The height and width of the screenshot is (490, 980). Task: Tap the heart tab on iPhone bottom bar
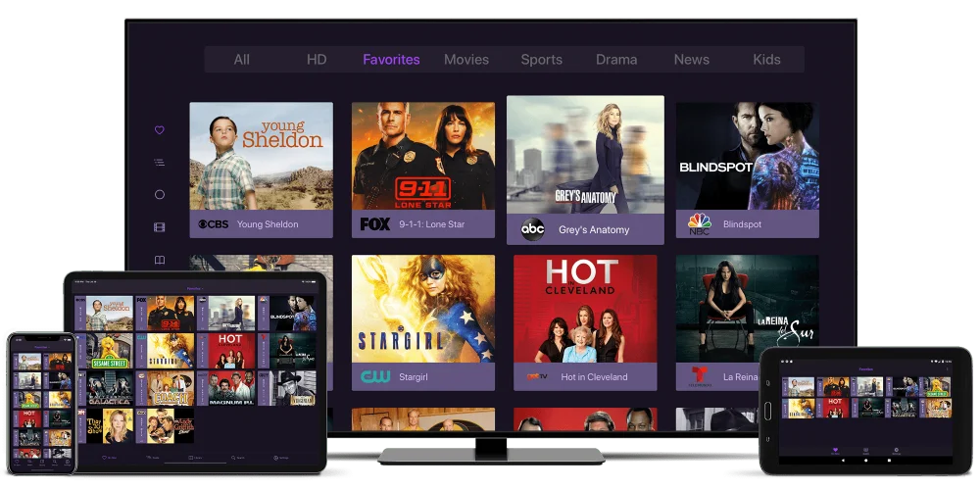point(17,464)
